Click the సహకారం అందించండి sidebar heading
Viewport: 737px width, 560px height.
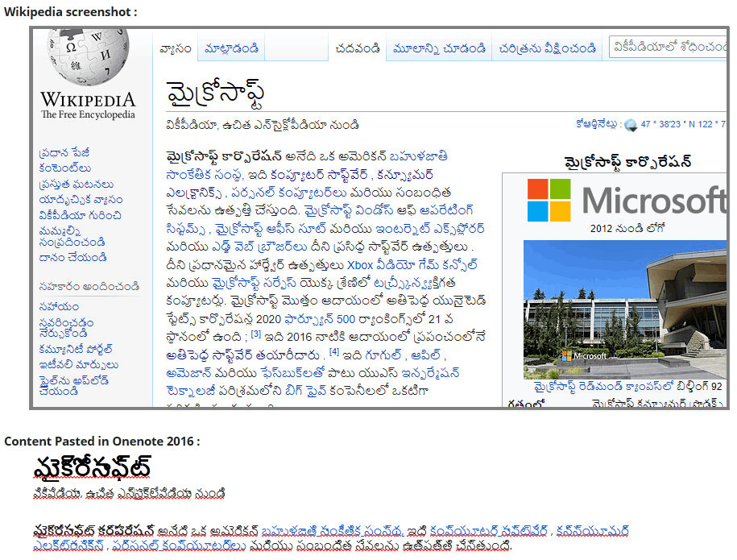(89, 286)
